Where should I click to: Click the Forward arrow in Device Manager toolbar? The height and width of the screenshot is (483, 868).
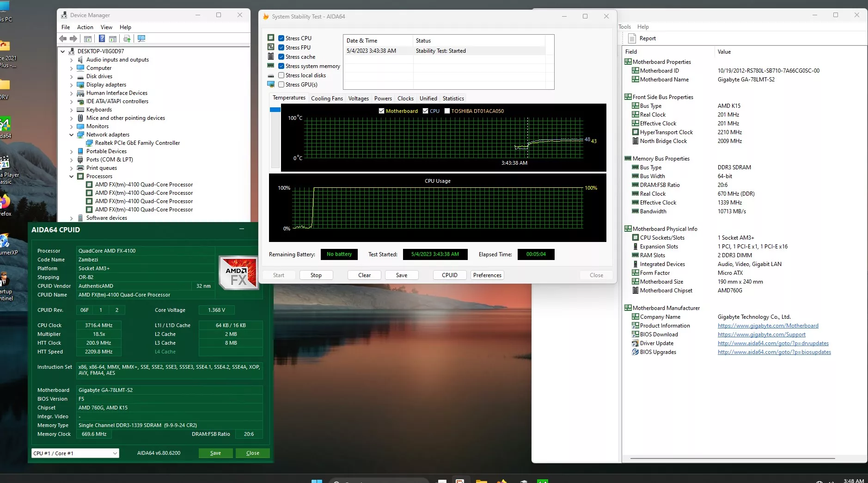click(x=73, y=39)
